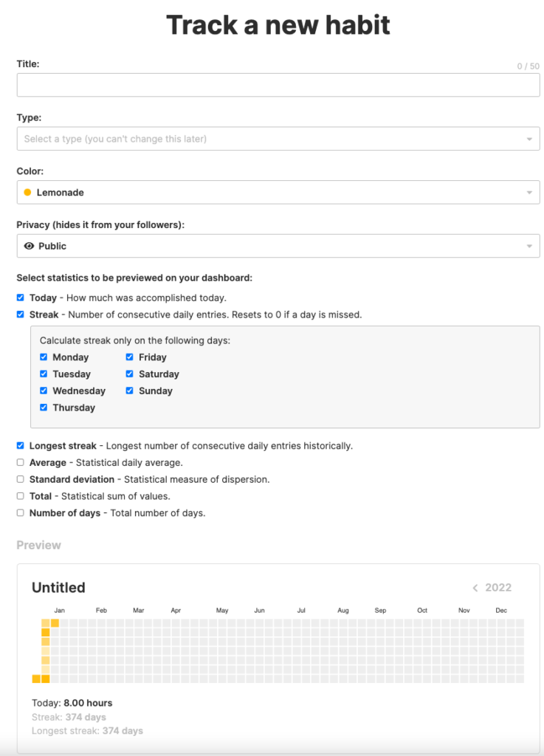Uncheck the Today statistic checkbox
Screen dimensions: 544x756
[21, 298]
